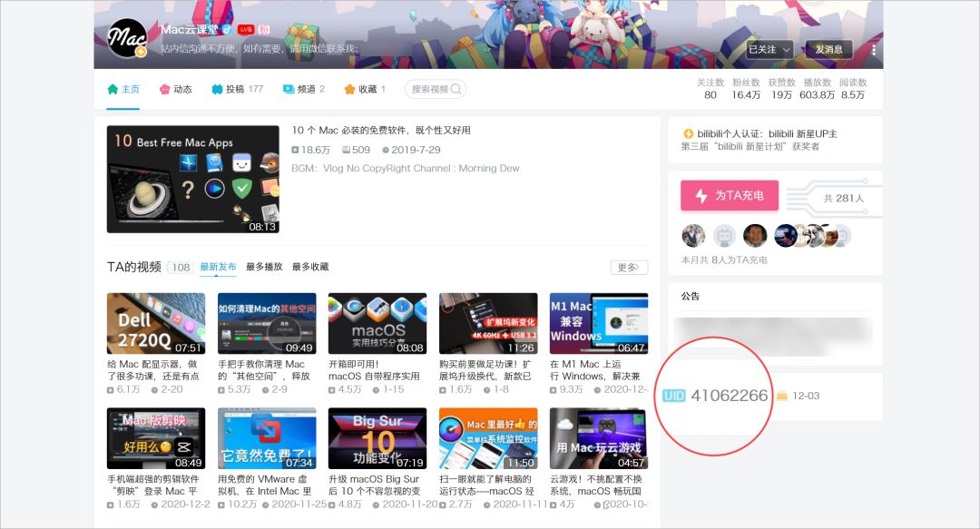980x529 pixels.
Task: Open video title 开箱即可用! macOS 自带程序
Action: click(374, 370)
